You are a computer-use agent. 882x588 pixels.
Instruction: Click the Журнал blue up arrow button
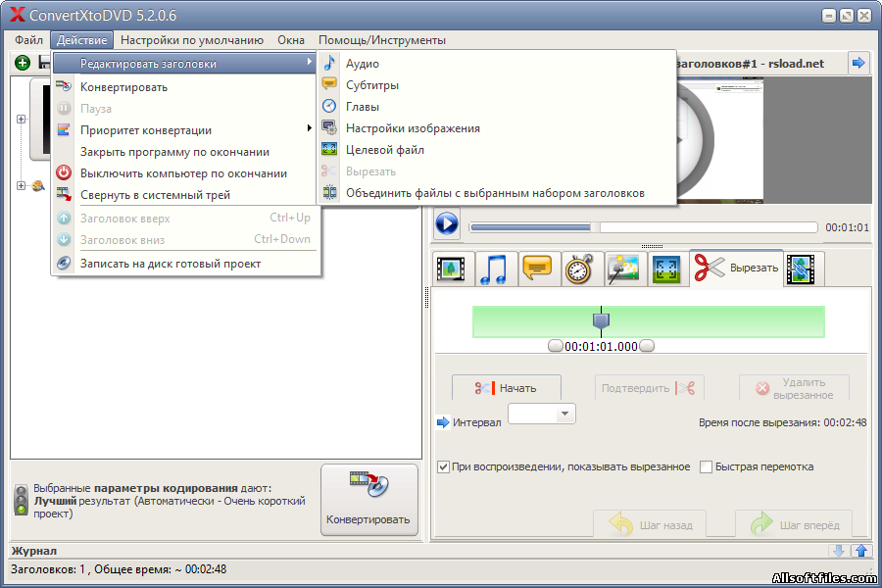click(861, 551)
